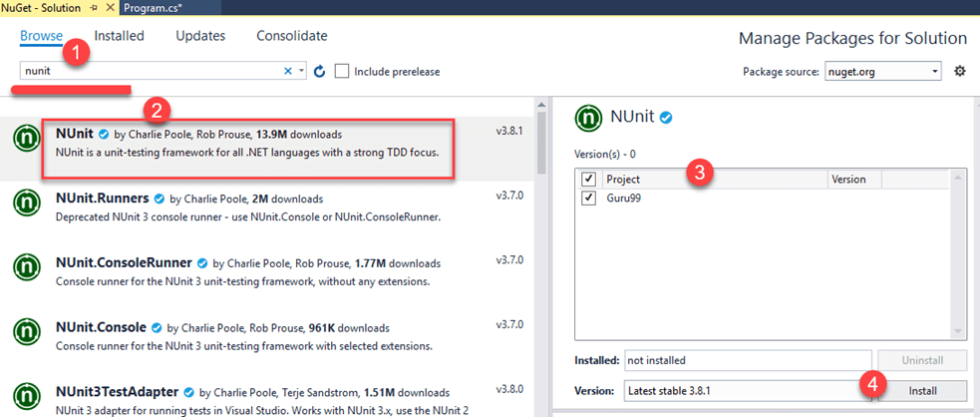Click the NUnit.ConsoleRunner package icon
Viewport: 980px width, 417px height.
27,268
